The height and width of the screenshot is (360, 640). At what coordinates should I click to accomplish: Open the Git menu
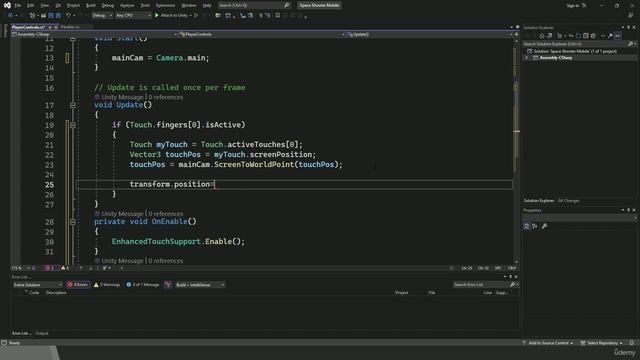tap(58, 5)
